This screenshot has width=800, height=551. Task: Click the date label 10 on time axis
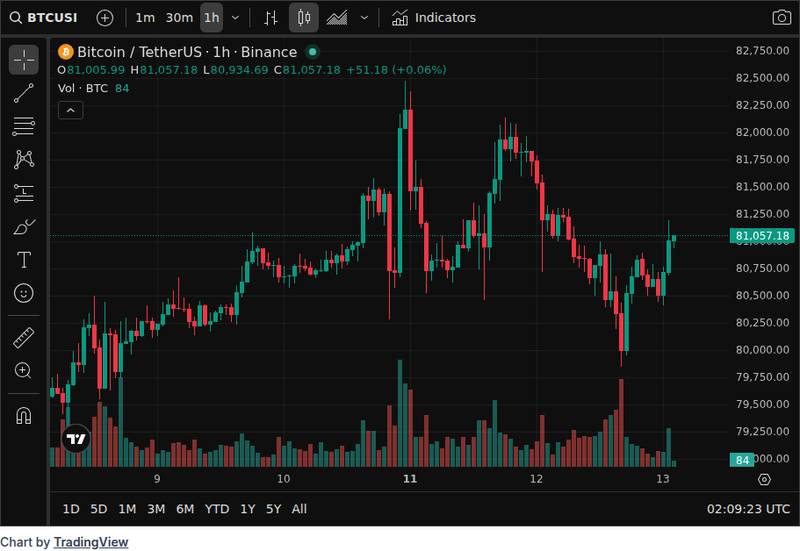[x=283, y=479]
